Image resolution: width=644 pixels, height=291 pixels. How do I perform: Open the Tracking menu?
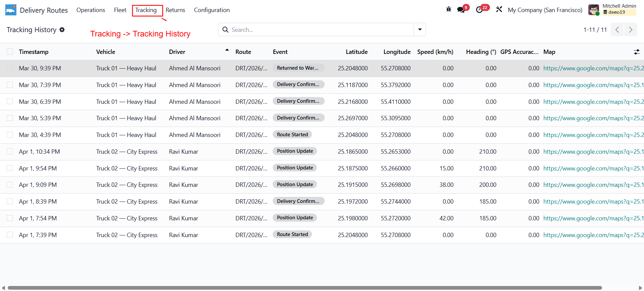pos(146,10)
